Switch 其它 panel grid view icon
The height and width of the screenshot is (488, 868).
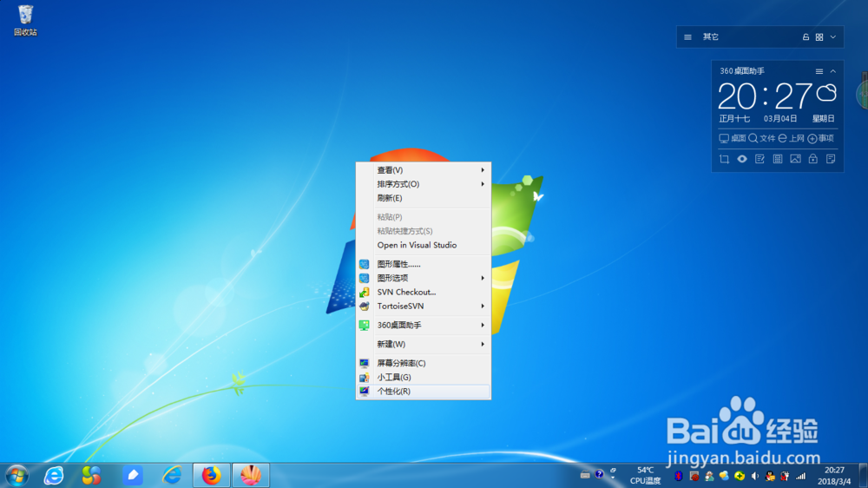point(819,37)
